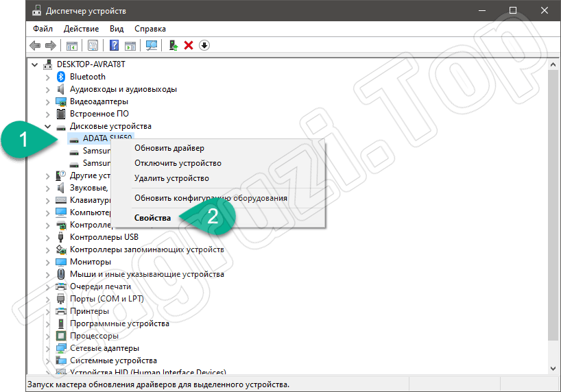Open the Вид menu
This screenshot has width=561, height=392.
117,29
